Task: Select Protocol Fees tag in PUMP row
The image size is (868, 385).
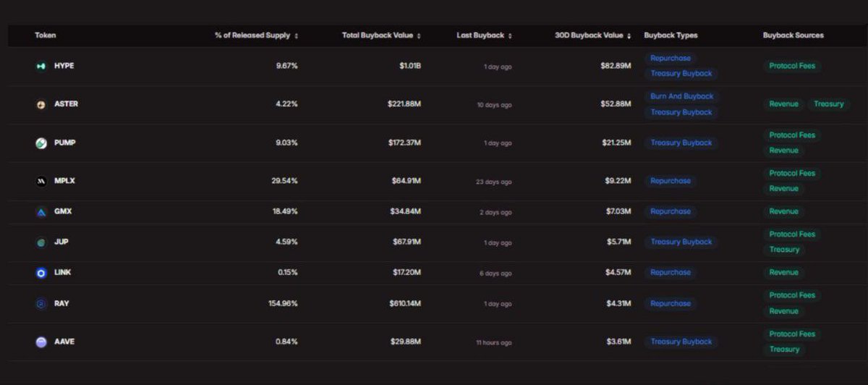Action: coord(792,135)
